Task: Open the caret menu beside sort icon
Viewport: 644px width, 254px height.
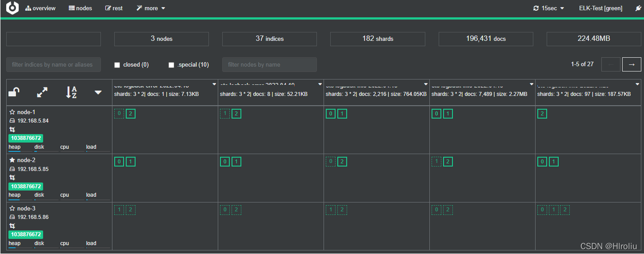Action: [98, 92]
